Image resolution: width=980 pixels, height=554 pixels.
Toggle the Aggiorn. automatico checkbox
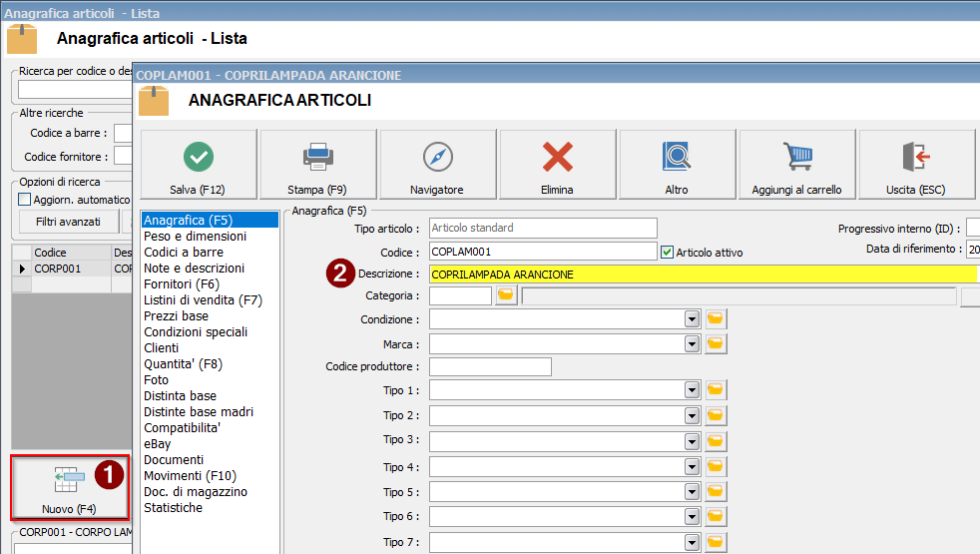point(25,200)
